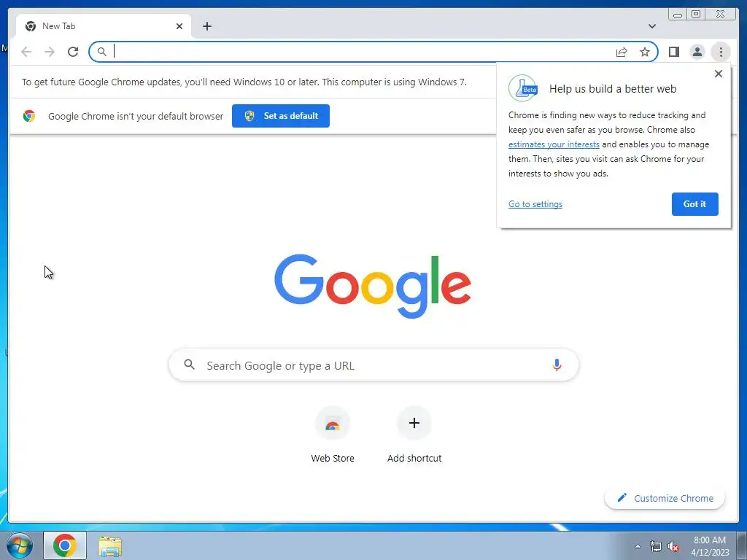Bookmark this tab with the star icon
This screenshot has width=747, height=560.
[x=645, y=52]
